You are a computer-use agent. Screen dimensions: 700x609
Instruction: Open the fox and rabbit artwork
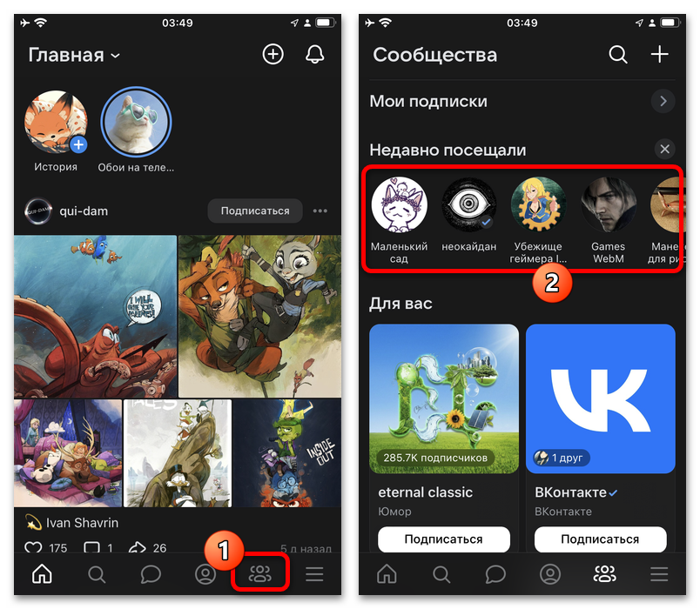pos(259,317)
